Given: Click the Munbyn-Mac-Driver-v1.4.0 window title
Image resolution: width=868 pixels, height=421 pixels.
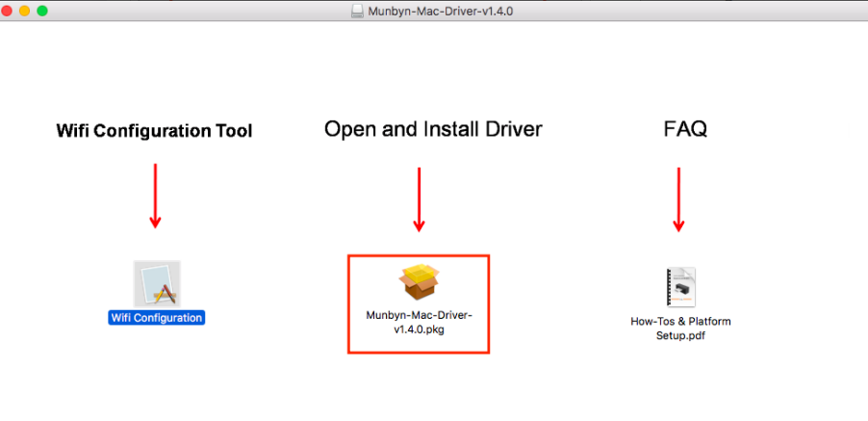Looking at the screenshot, I should click(x=441, y=11).
